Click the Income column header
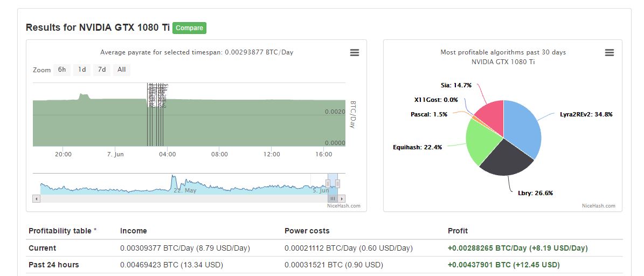Screen dimensions: 644x276 134,231
